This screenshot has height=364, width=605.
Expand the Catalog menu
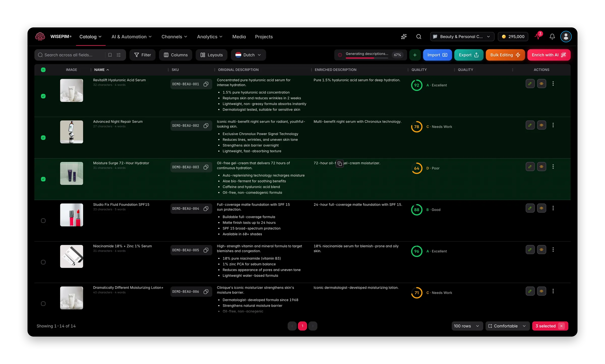(90, 37)
